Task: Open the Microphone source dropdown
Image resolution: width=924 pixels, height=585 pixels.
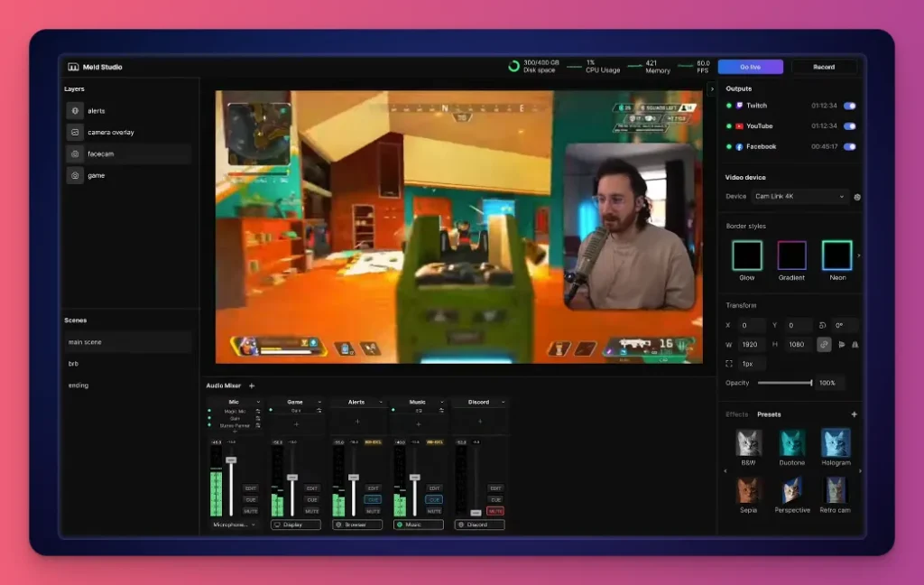Action: pos(234,525)
